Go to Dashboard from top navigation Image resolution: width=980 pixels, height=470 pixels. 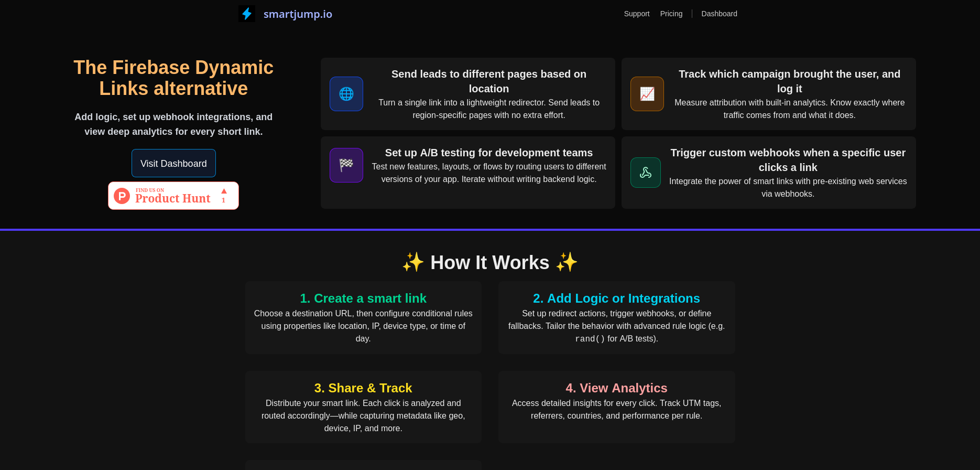point(719,14)
